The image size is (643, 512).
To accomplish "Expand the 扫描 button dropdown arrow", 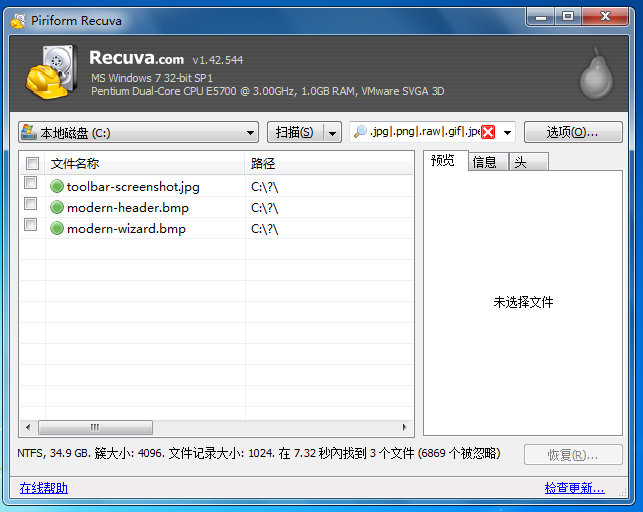I will [332, 132].
